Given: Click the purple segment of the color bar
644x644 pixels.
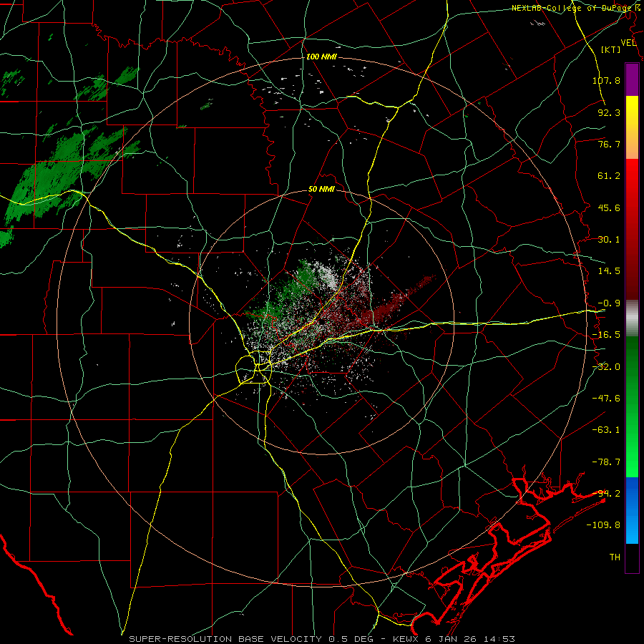Looking at the screenshot, I should (632, 79).
